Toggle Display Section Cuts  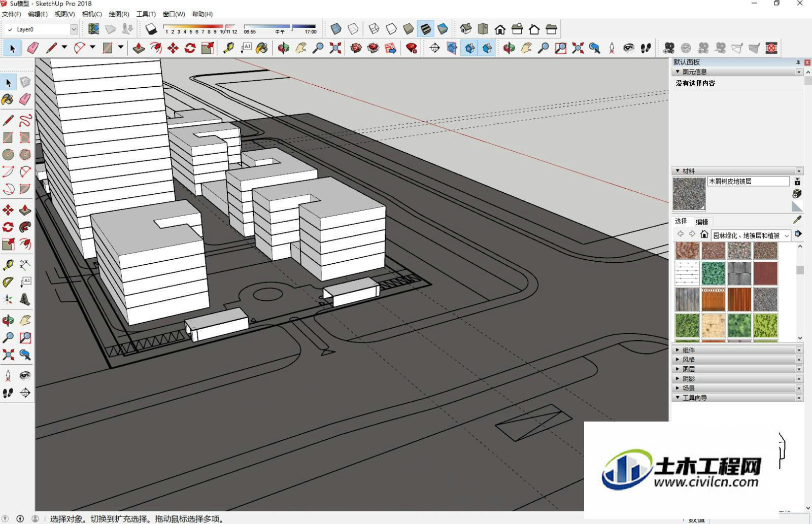pyautogui.click(x=469, y=48)
